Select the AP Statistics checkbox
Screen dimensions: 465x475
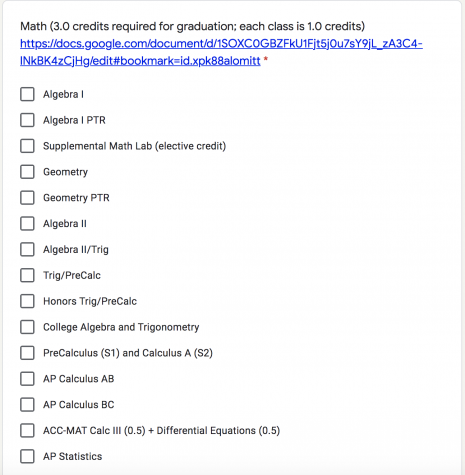(27, 456)
